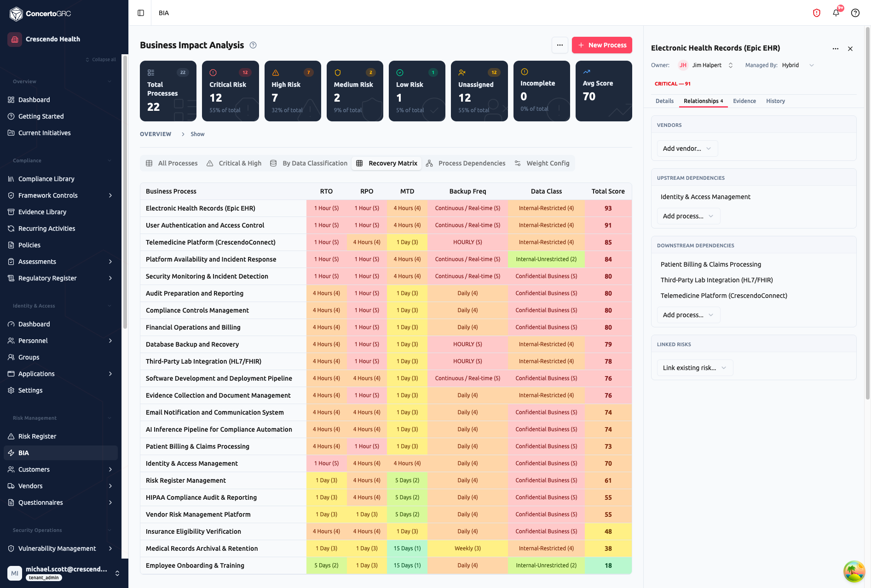Toggle the sidebar panel icon

click(141, 13)
